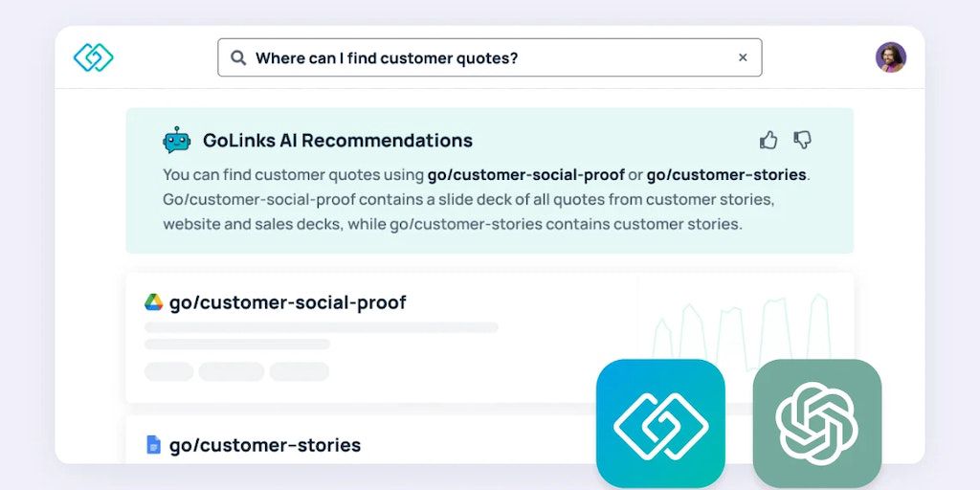Open the go/customer-social-proof result title

tap(288, 302)
